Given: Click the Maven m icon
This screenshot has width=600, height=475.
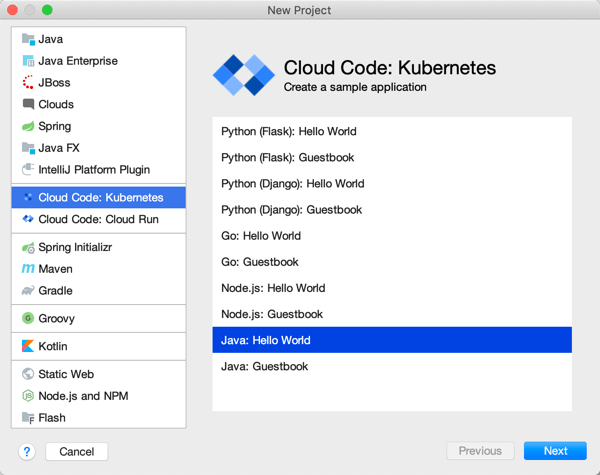Looking at the screenshot, I should click(x=28, y=269).
